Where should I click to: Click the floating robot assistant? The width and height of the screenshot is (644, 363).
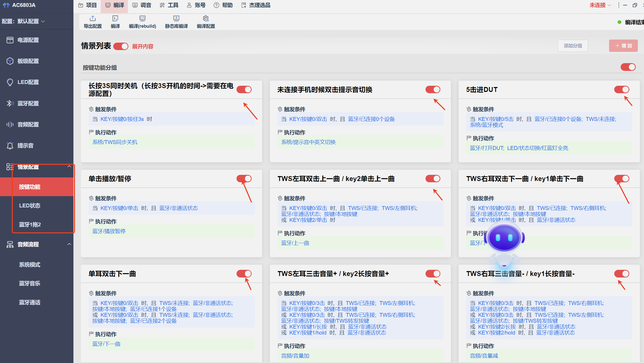click(504, 245)
